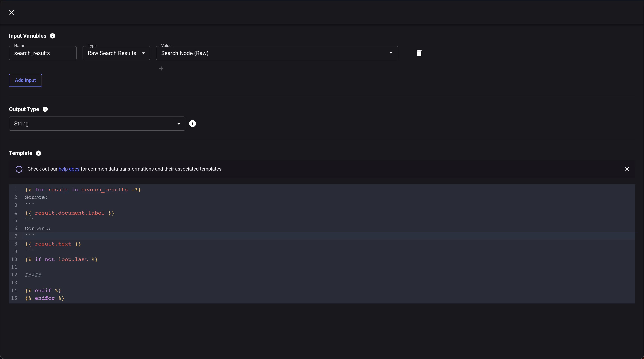The image size is (644, 359).
Task: Click the plus icon below the Value field
Action: coord(161,68)
